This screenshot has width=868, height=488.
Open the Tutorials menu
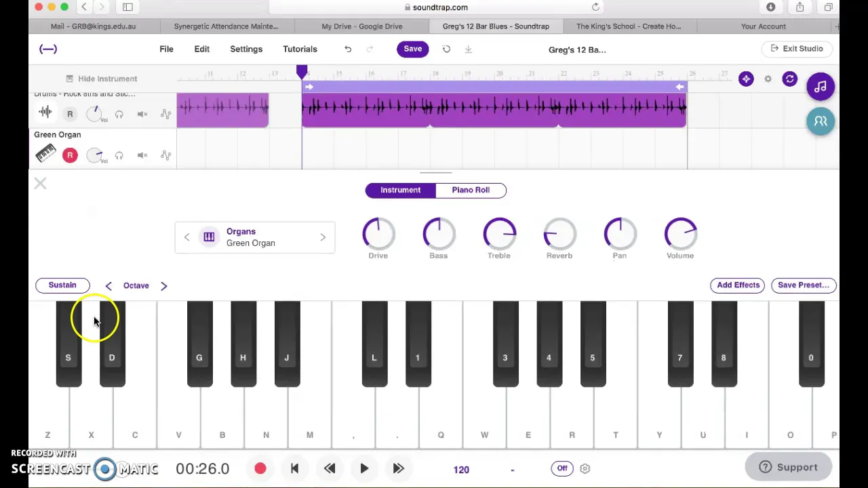tap(300, 49)
